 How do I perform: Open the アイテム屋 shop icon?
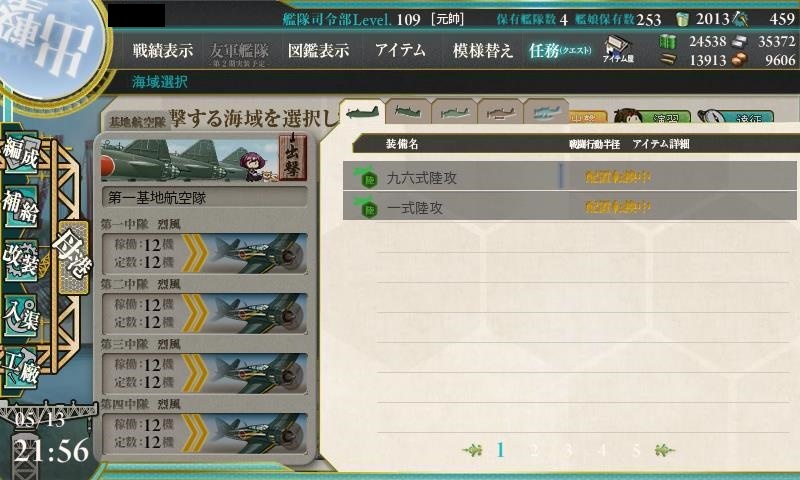(x=618, y=49)
